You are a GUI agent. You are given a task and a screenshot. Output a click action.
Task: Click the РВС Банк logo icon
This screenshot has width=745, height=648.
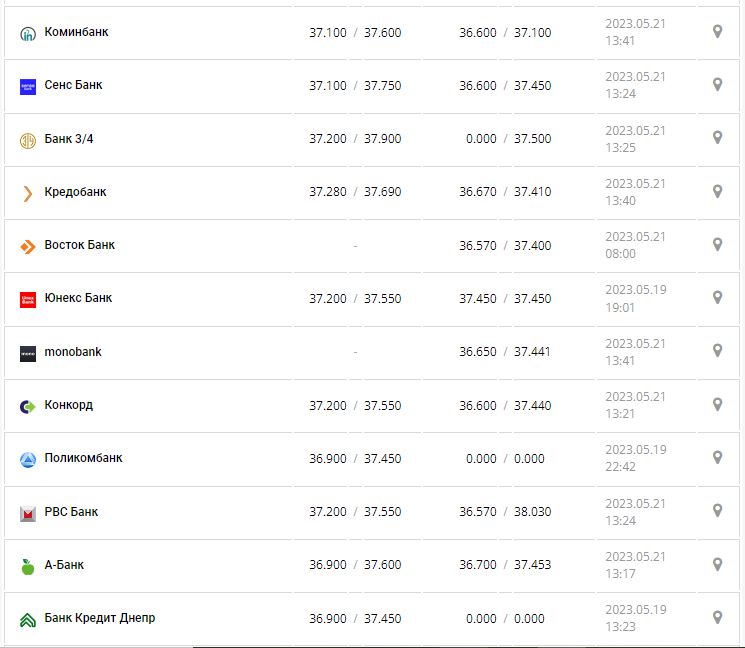coord(28,513)
